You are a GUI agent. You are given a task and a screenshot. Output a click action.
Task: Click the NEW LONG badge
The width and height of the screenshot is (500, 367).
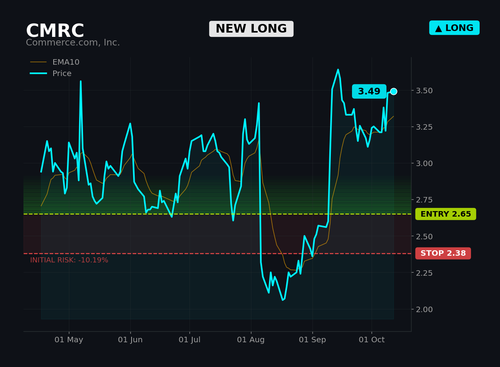click(251, 29)
